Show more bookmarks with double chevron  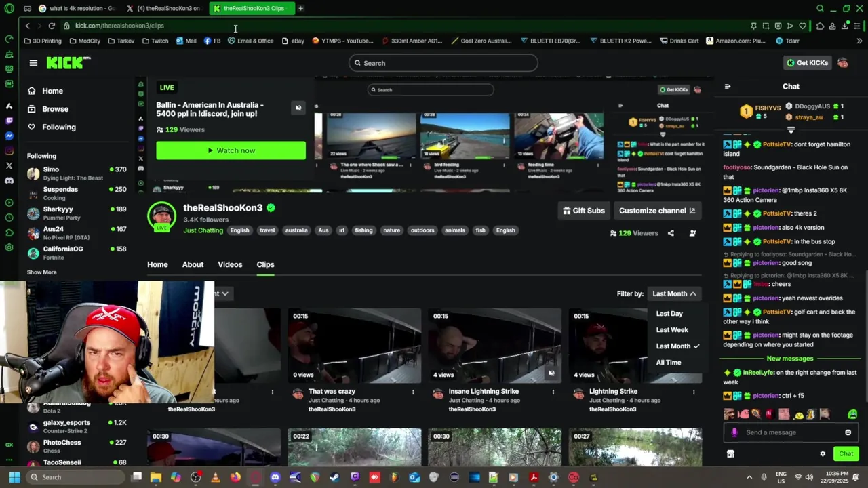[x=859, y=41]
